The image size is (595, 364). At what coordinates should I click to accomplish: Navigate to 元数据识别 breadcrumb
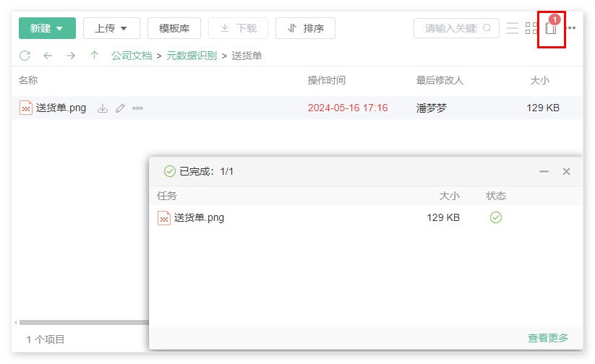tap(192, 56)
